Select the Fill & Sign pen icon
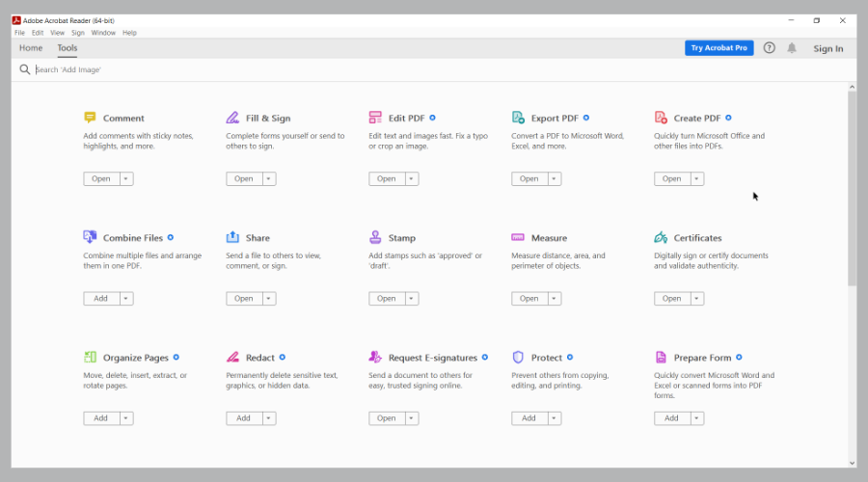The width and height of the screenshot is (868, 482). click(x=232, y=118)
